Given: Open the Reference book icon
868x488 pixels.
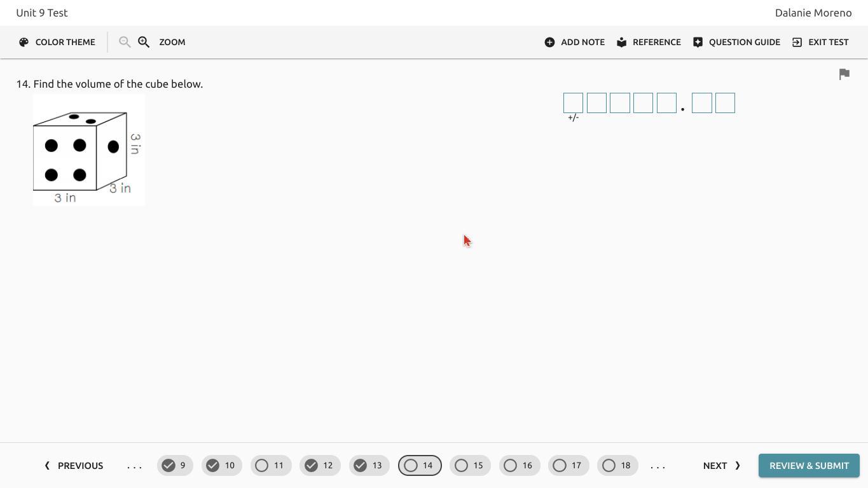Looking at the screenshot, I should [621, 42].
